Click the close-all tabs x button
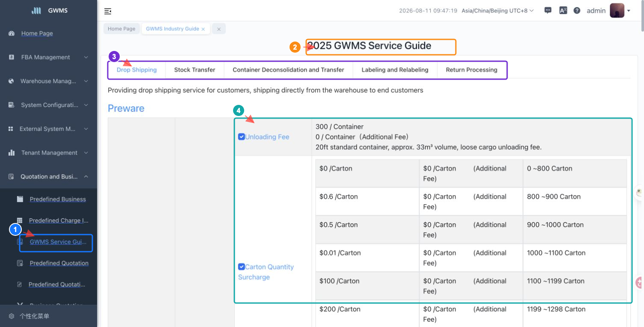 click(x=219, y=29)
